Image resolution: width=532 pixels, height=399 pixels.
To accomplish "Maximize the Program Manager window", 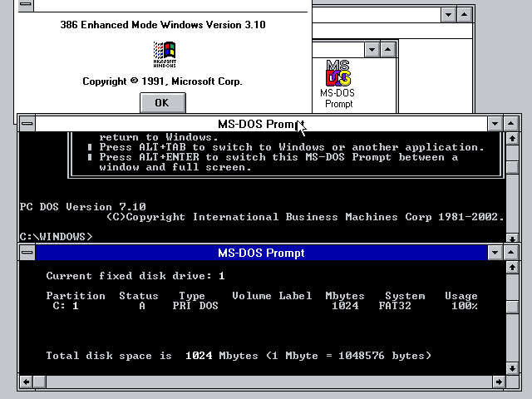I will point(464,15).
